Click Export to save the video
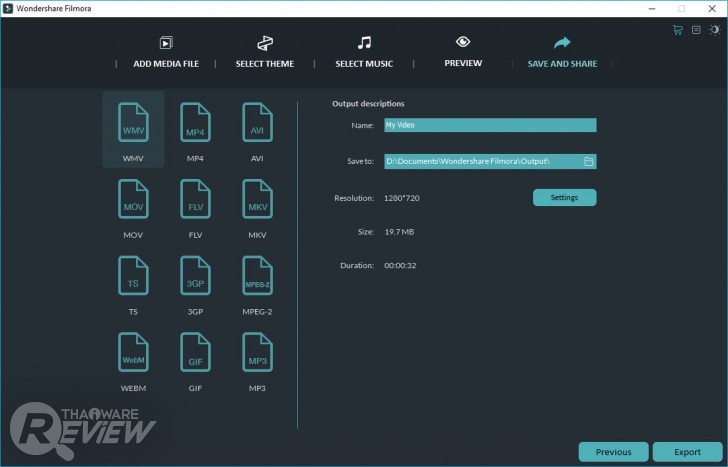The width and height of the screenshot is (728, 467). click(687, 452)
